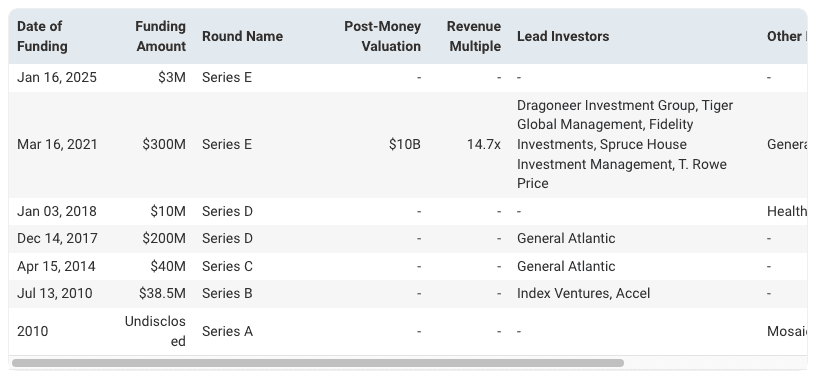
Task: Click Series E in the Mar 16, 2021 row
Action: 227,144
